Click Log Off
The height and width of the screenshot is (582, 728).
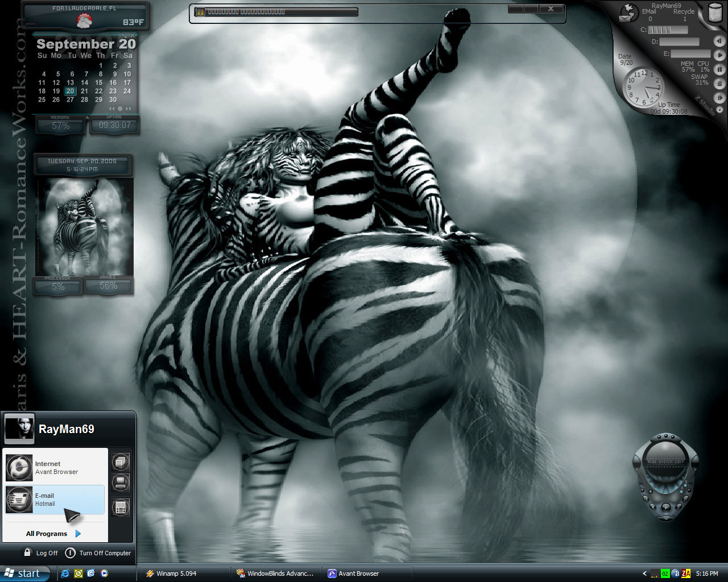[x=41, y=552]
